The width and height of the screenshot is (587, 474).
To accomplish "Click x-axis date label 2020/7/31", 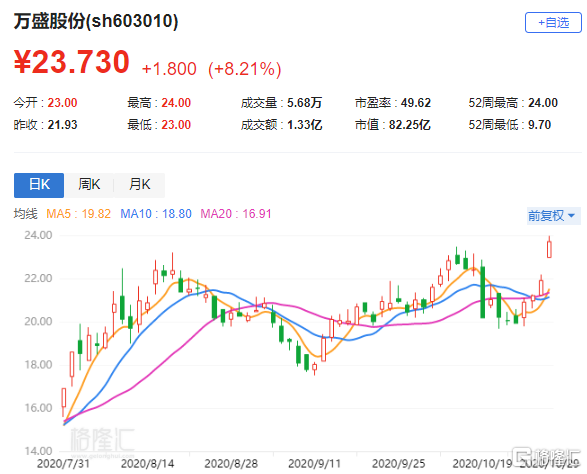I will click(x=63, y=464).
